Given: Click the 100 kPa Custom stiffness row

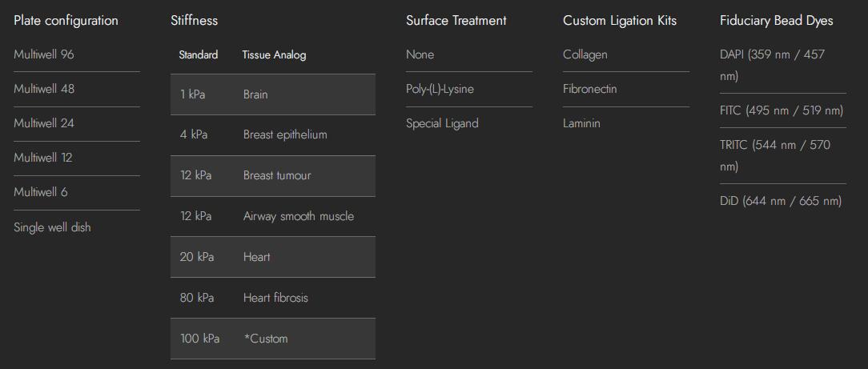Looking at the screenshot, I should [x=272, y=339].
